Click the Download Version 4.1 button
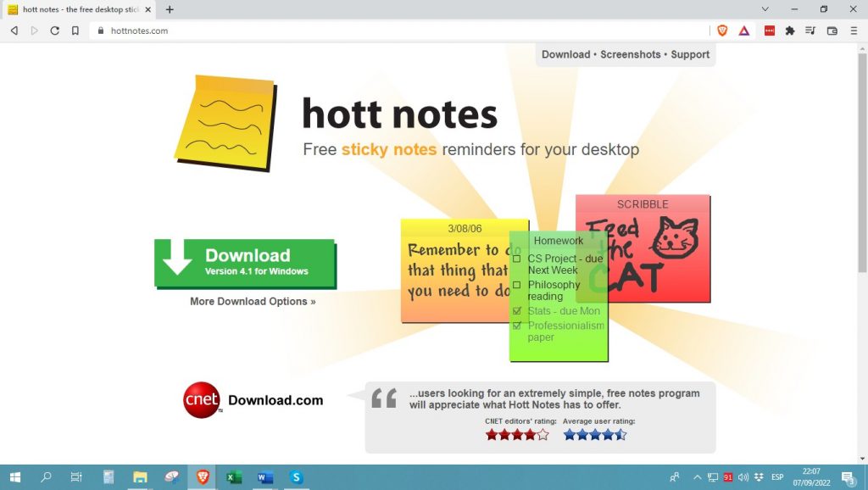 [x=245, y=263]
